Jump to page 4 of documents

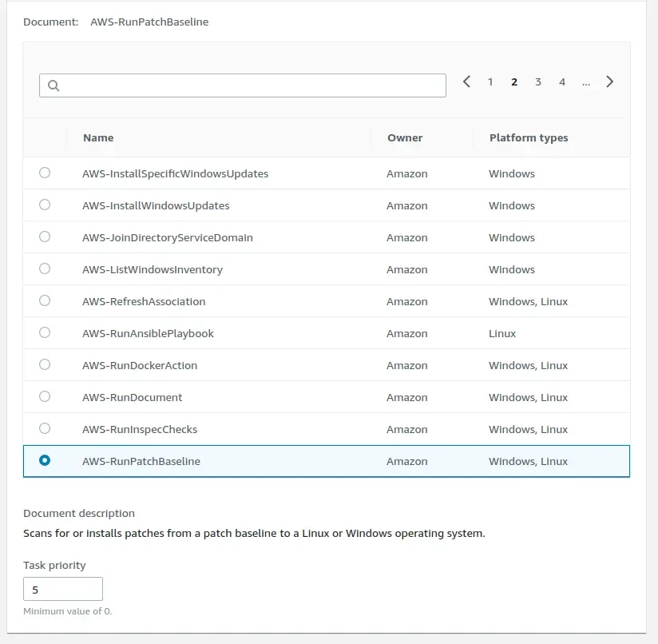coord(562,81)
